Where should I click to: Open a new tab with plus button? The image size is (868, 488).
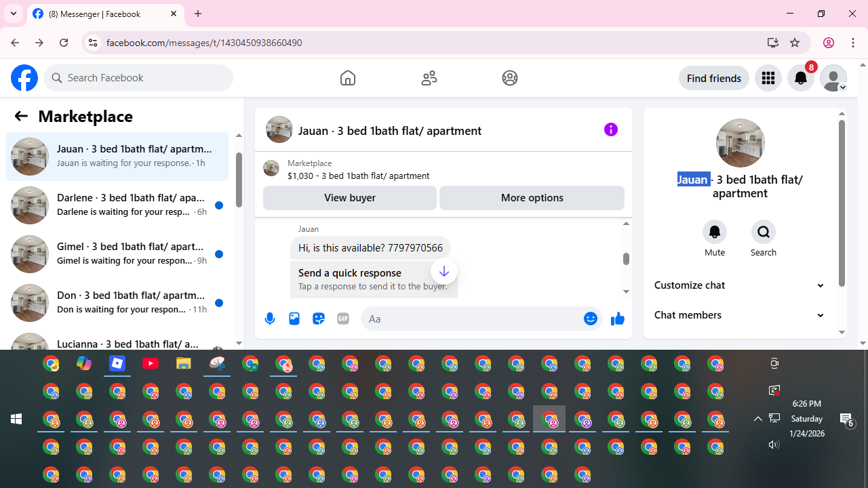(198, 14)
